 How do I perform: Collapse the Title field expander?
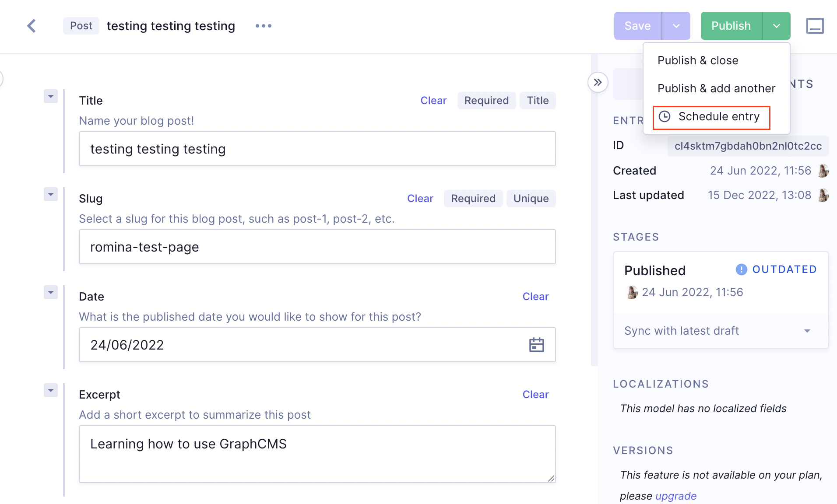point(51,96)
